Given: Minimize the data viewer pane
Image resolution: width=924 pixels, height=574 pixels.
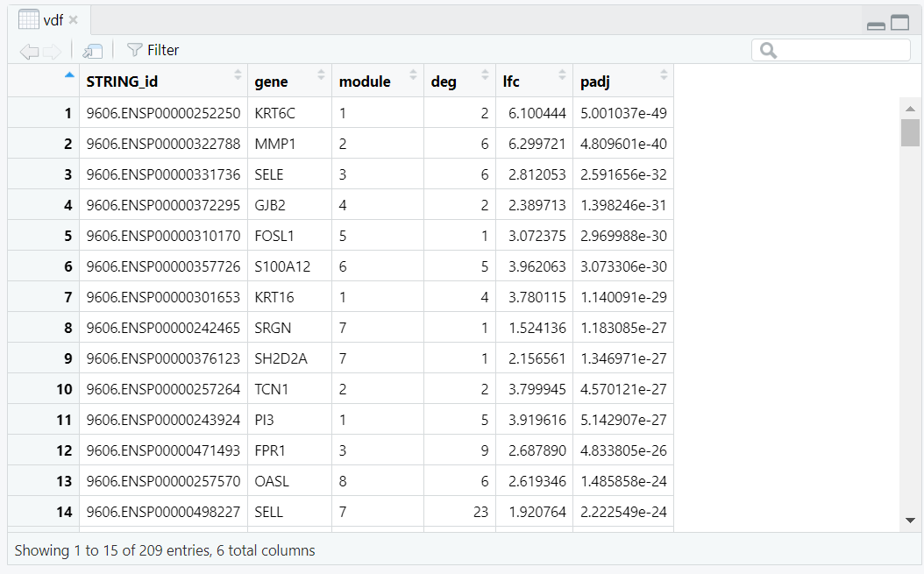Looking at the screenshot, I should [x=875, y=25].
